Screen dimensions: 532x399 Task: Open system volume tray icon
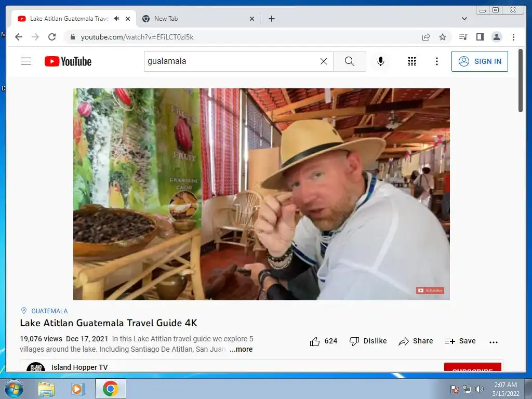480,389
